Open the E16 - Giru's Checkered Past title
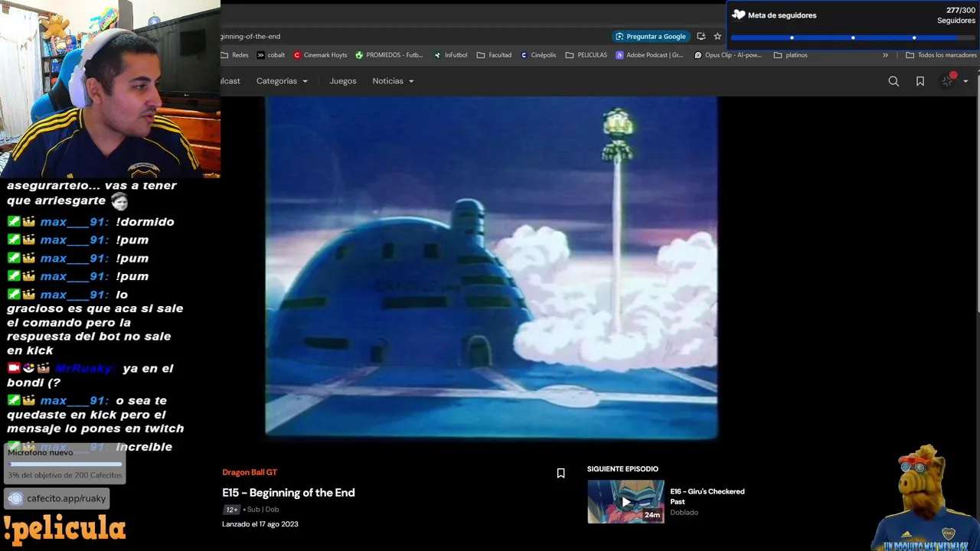This screenshot has height=551, width=980. (707, 497)
